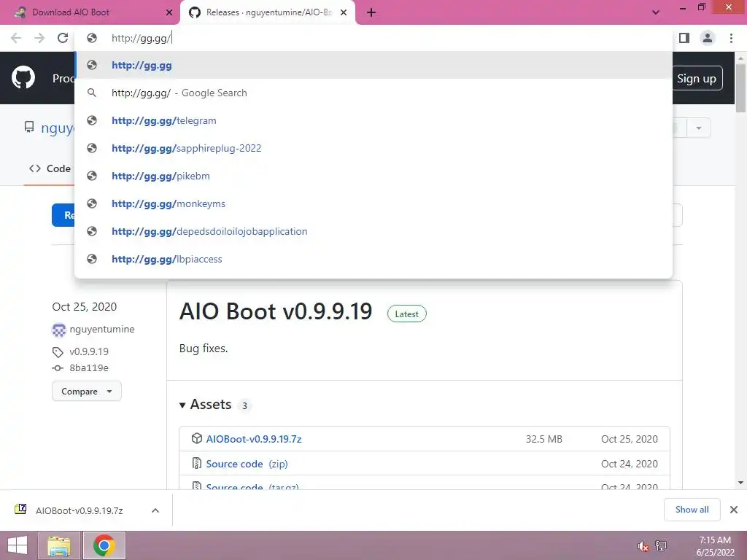Go forward to the next page
747x560 pixels.
39,38
